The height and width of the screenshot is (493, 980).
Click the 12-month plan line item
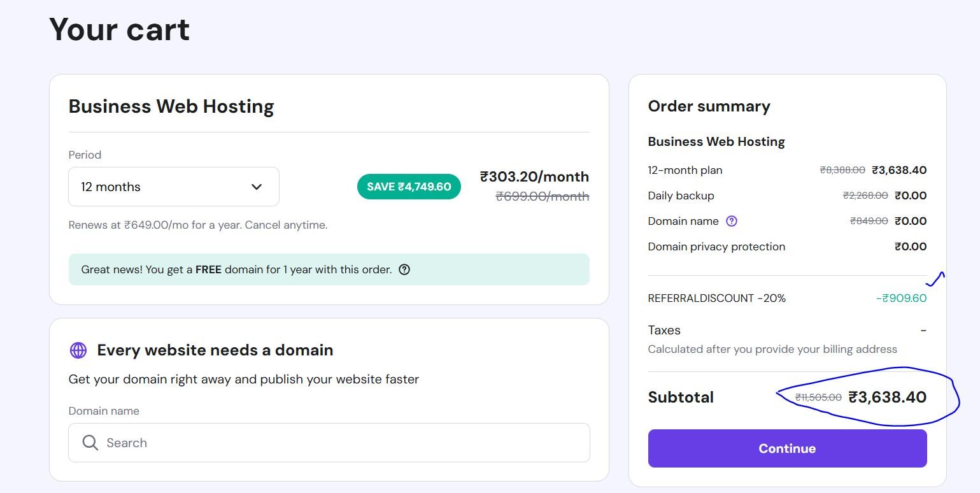[685, 170]
